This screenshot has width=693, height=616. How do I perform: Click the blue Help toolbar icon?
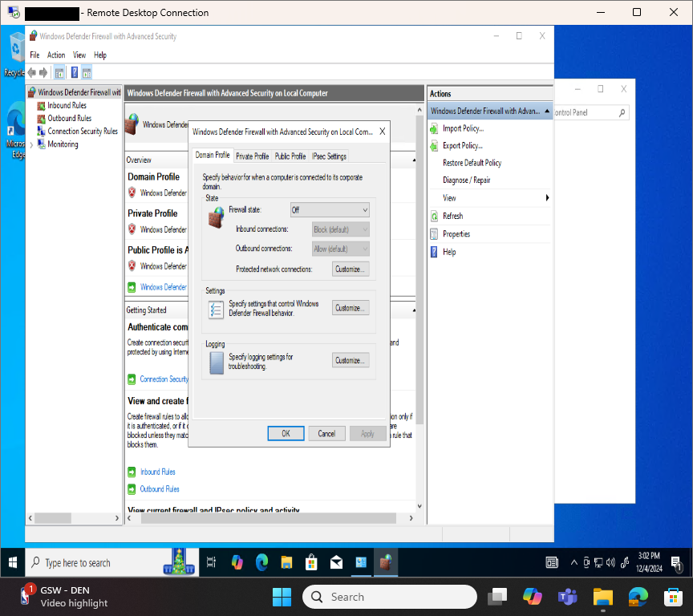75,73
